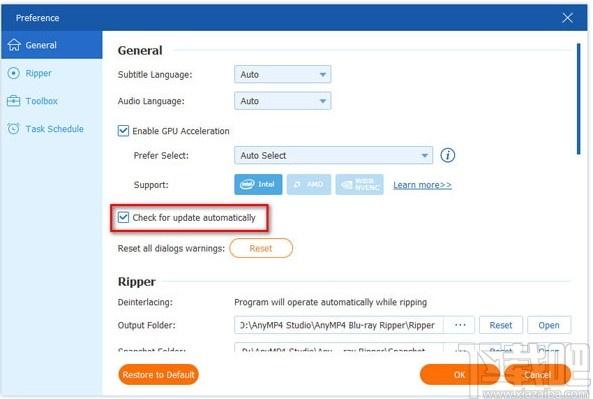The width and height of the screenshot is (593, 399).
Task: Open the Audio Language dropdown
Action: tap(283, 101)
